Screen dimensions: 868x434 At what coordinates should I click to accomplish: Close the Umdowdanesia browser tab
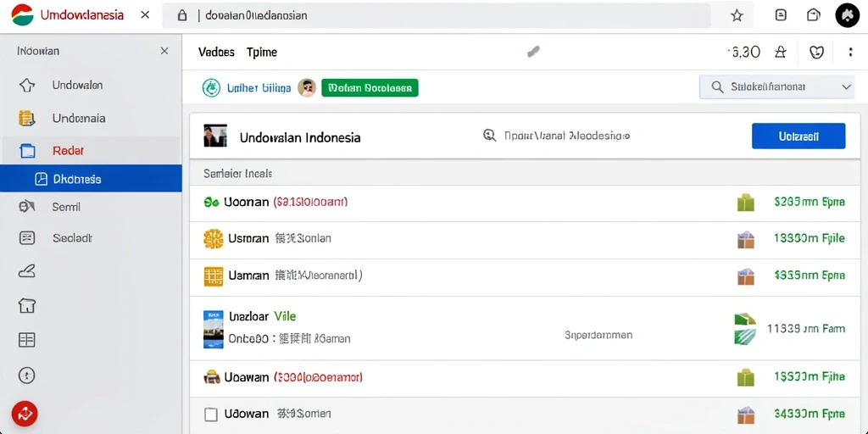tap(145, 15)
